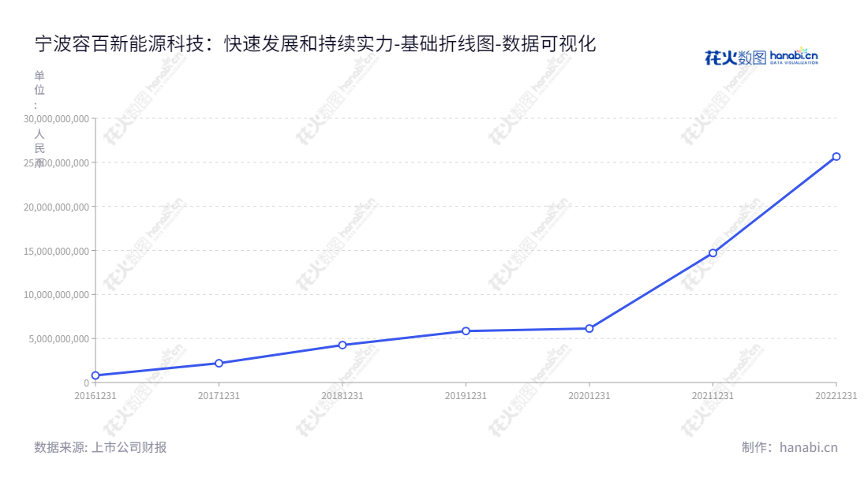868x489 pixels.
Task: Click the 花火数图 hanabi.cn logo
Action: coord(761,57)
